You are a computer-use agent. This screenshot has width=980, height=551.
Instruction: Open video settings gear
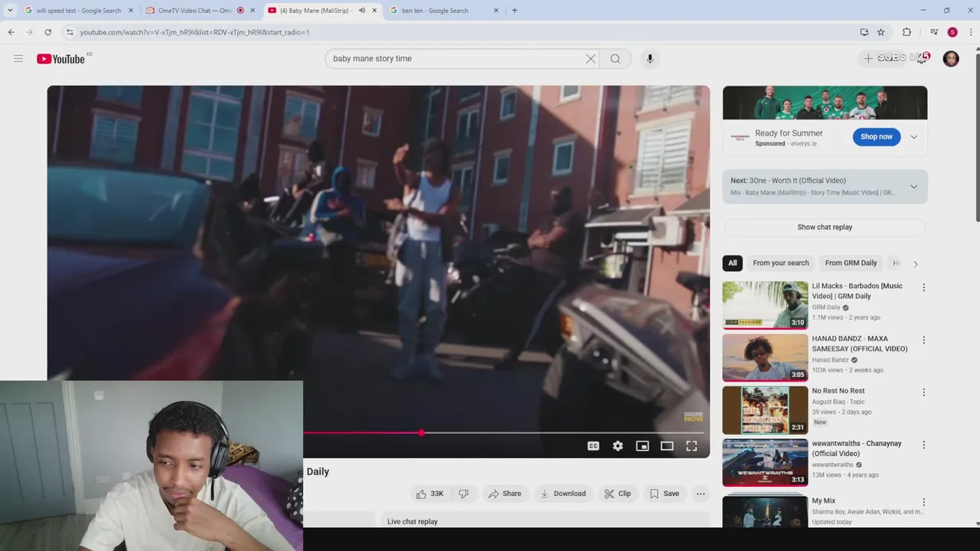click(618, 446)
